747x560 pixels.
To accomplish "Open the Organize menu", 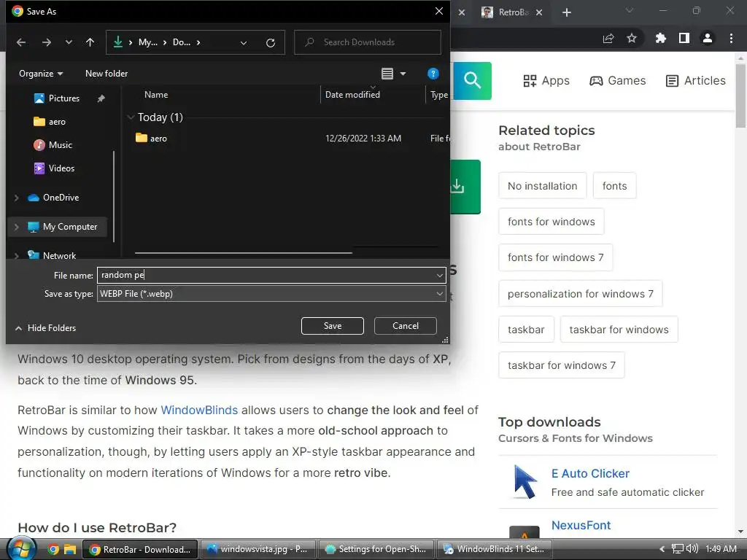I will point(41,74).
